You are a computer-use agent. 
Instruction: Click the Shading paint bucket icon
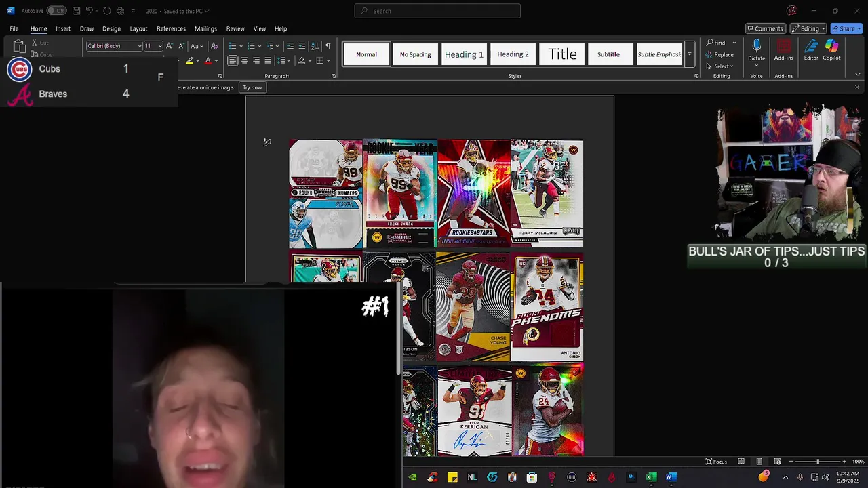(301, 60)
